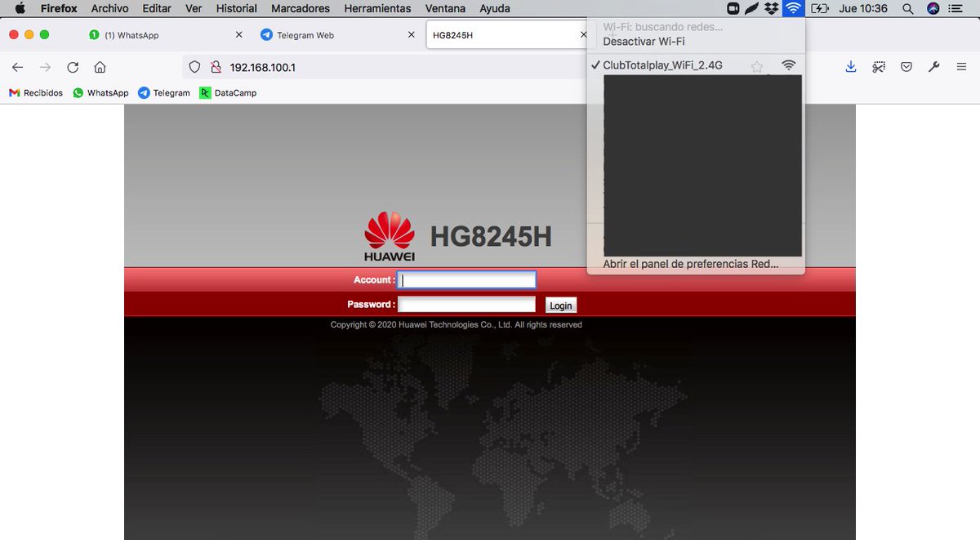Image resolution: width=980 pixels, height=540 pixels.
Task: Activate Siri from the menu bar
Action: click(933, 8)
